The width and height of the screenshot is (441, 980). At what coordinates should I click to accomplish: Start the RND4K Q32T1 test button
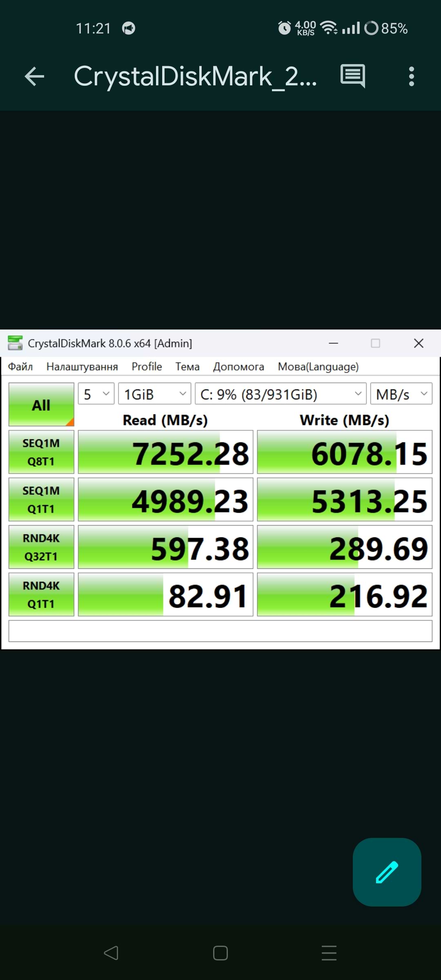click(41, 547)
